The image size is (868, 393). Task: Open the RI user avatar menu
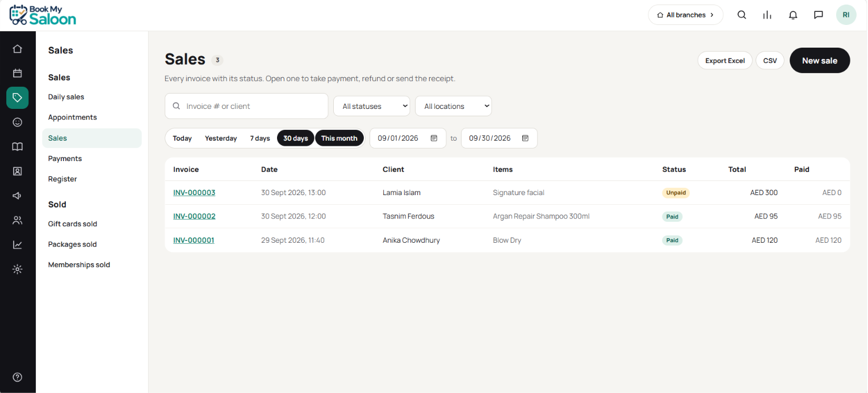[x=846, y=15]
